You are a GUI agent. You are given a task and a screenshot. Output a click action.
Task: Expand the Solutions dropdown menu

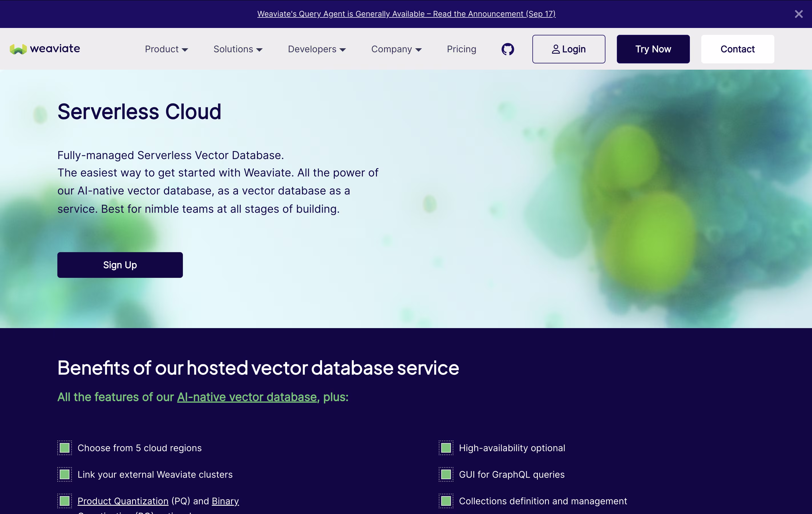coord(238,49)
